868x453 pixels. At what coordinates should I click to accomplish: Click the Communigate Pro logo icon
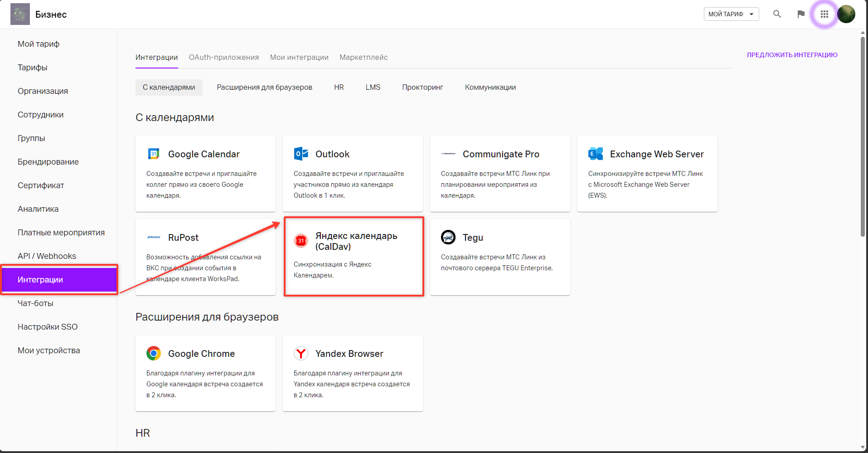point(448,154)
